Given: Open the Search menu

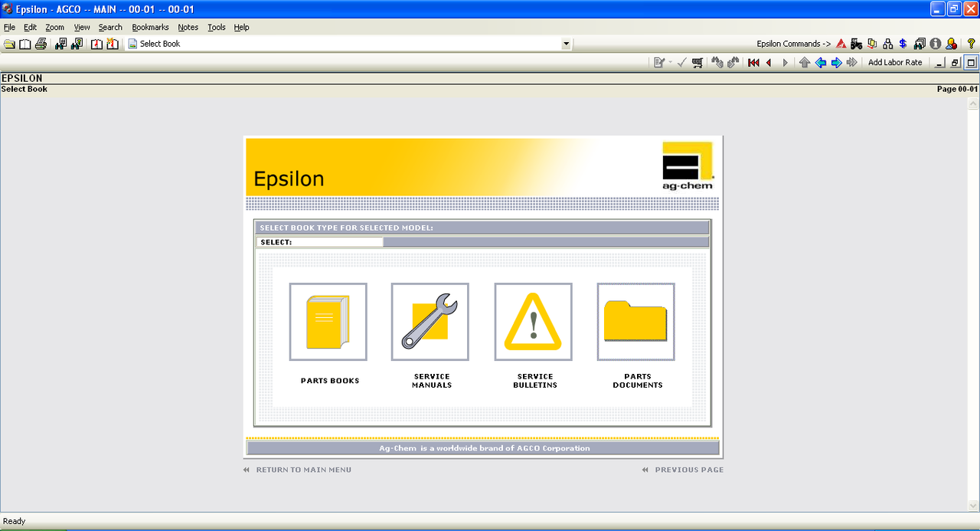Looking at the screenshot, I should pos(110,27).
